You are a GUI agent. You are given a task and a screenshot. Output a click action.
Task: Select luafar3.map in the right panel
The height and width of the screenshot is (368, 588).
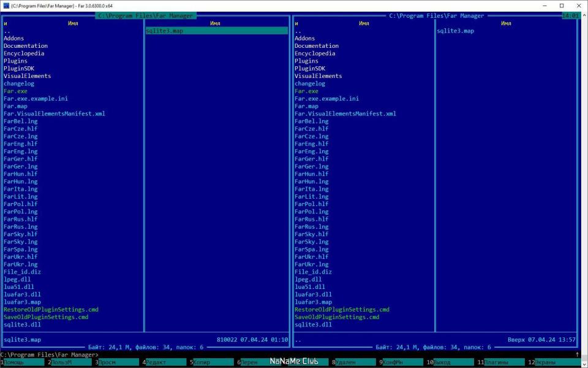[313, 302]
